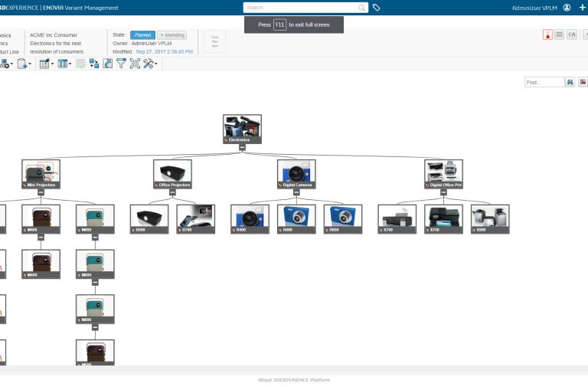Toggle the list view lines icon
Screen dimensions: 588x387
click(x=560, y=34)
